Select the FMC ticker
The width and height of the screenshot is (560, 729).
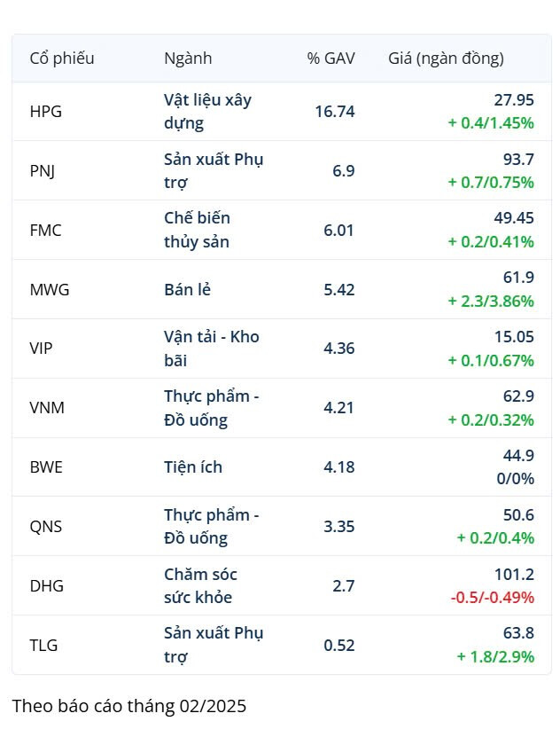(x=45, y=231)
